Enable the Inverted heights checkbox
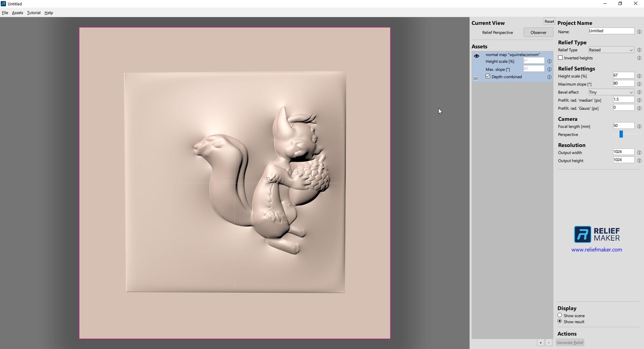Screen dimensions: 644x349 point(560,58)
